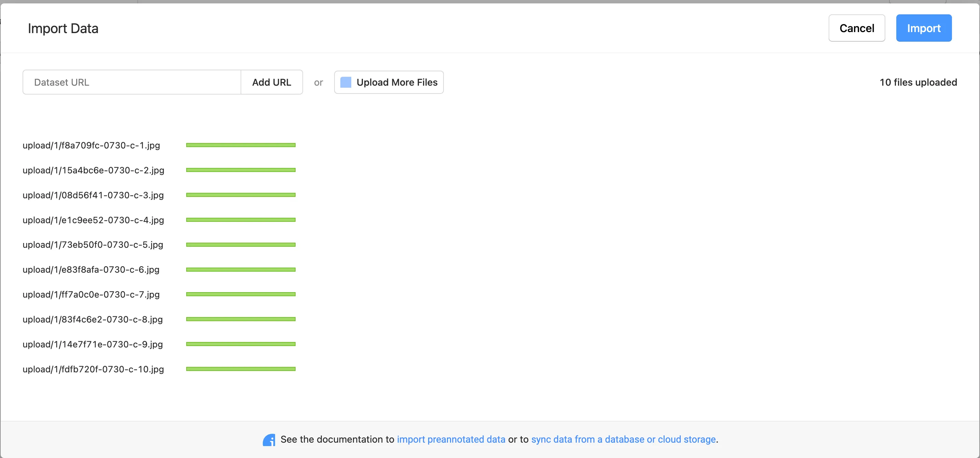Viewport: 980px width, 458px height.
Task: Focus the Dataset URL input field
Action: [132, 82]
